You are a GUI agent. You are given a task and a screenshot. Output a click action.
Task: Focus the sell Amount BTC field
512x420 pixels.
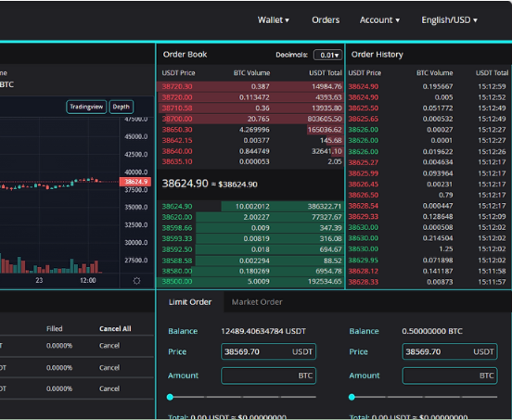click(450, 375)
